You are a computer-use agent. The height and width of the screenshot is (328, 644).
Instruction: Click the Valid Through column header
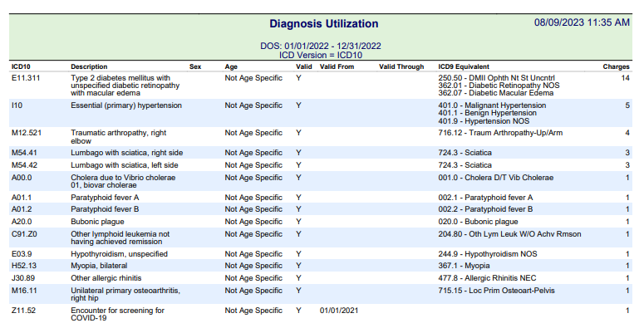(x=401, y=66)
